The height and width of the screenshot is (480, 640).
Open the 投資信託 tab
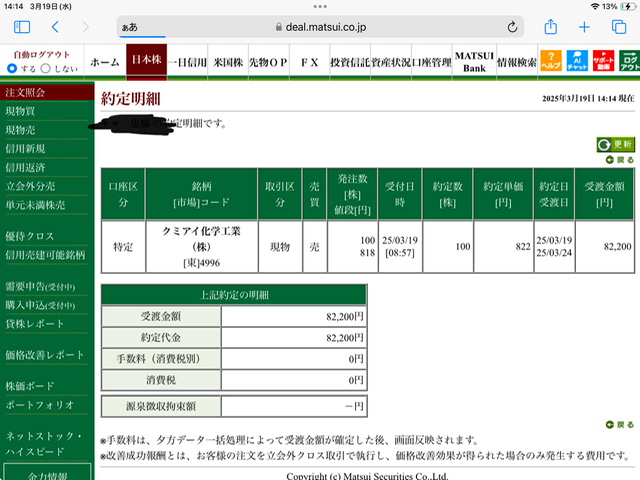(350, 62)
